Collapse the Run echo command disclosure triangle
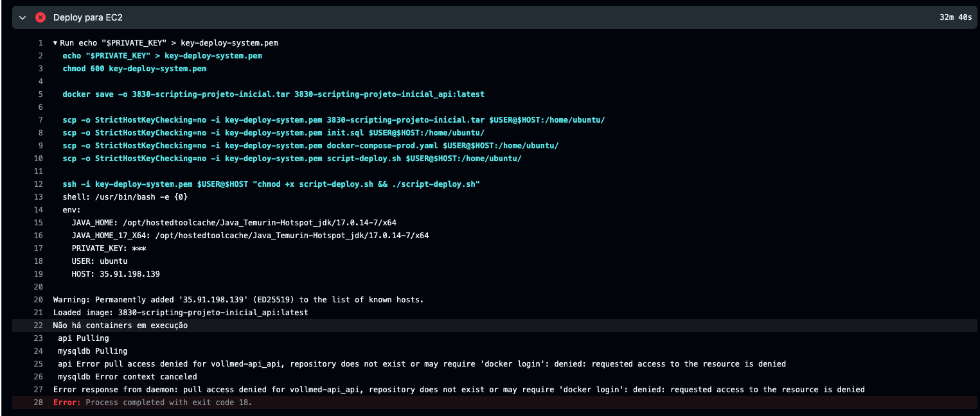The image size is (980, 416). [x=55, y=43]
